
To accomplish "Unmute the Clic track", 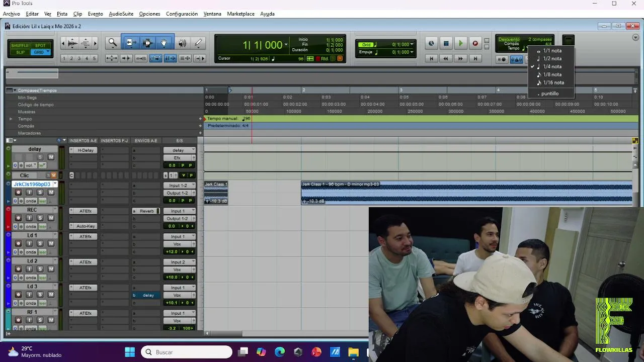I will point(53,175).
